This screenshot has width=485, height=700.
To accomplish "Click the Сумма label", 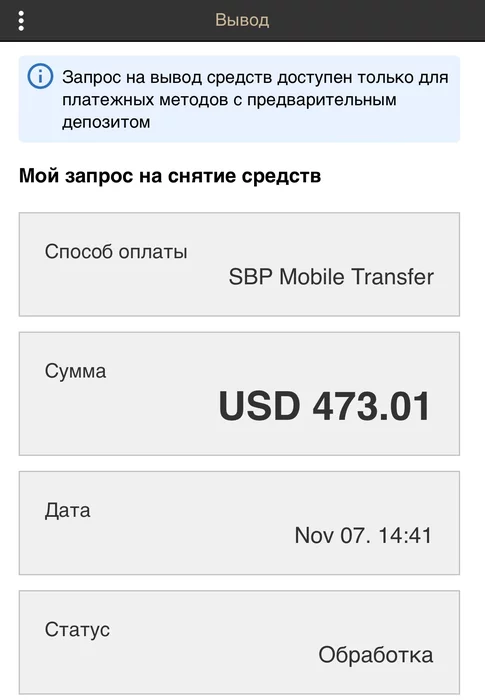I will (x=75, y=371).
